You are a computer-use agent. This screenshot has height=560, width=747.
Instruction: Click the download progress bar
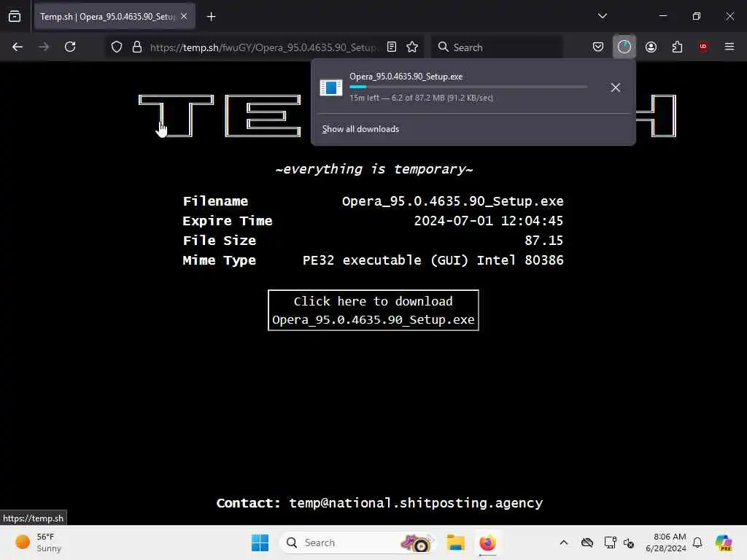click(x=468, y=87)
